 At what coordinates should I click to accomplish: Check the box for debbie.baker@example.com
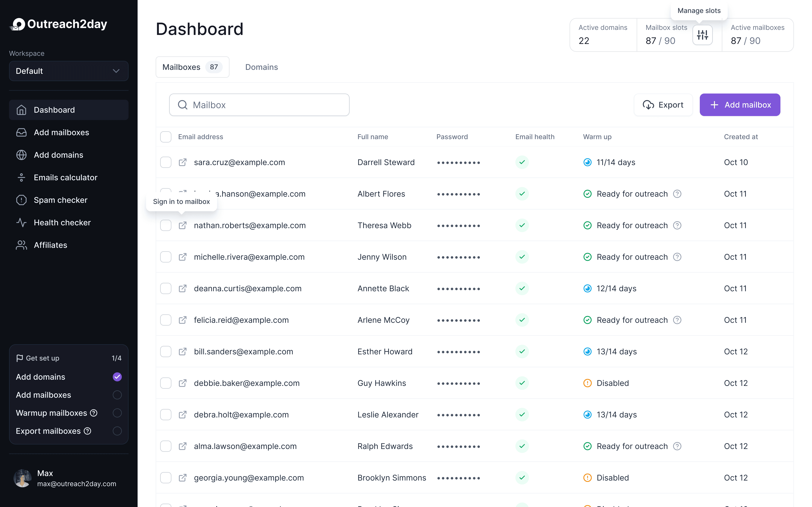point(166,383)
